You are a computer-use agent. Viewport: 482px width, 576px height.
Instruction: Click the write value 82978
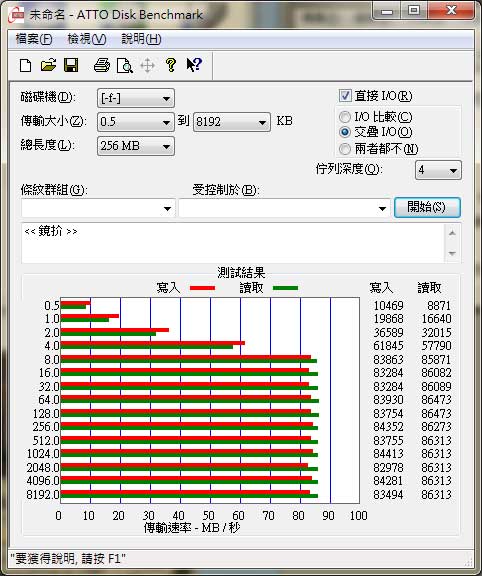pos(388,468)
